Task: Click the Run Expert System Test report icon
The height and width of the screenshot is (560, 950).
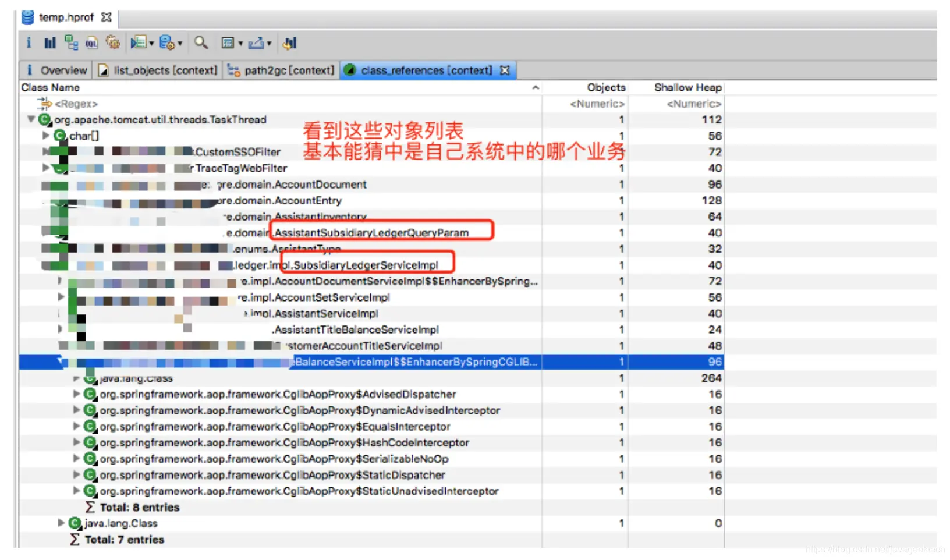Action: (138, 42)
